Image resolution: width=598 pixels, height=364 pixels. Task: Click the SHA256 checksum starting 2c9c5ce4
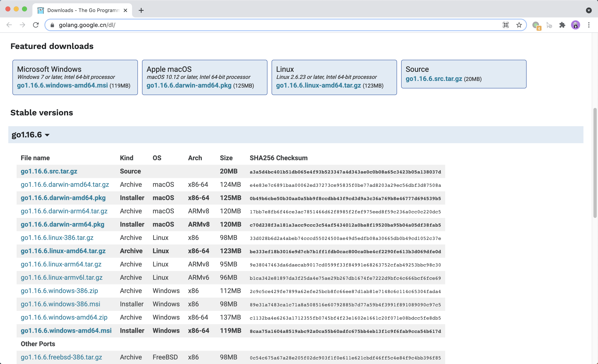pyautogui.click(x=345, y=292)
